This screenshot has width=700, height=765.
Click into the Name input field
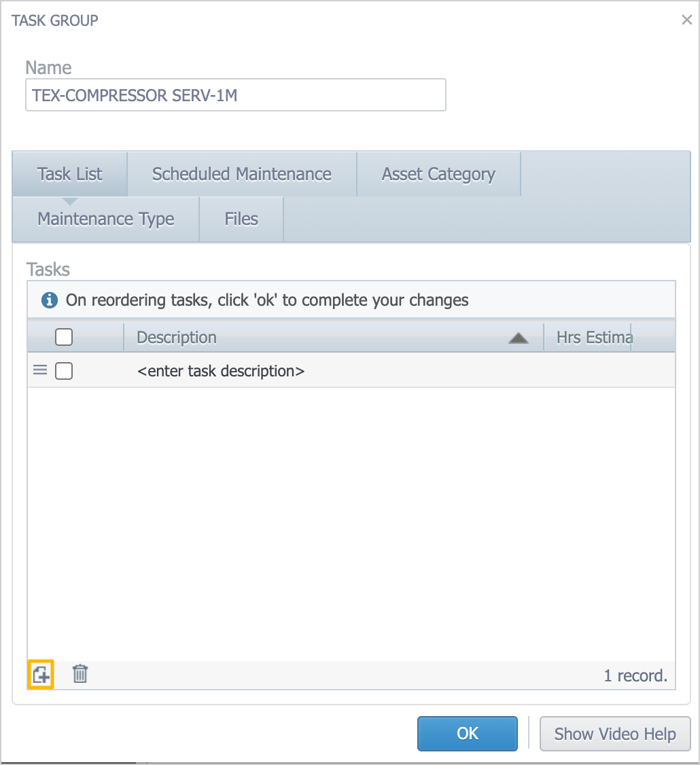click(x=235, y=95)
